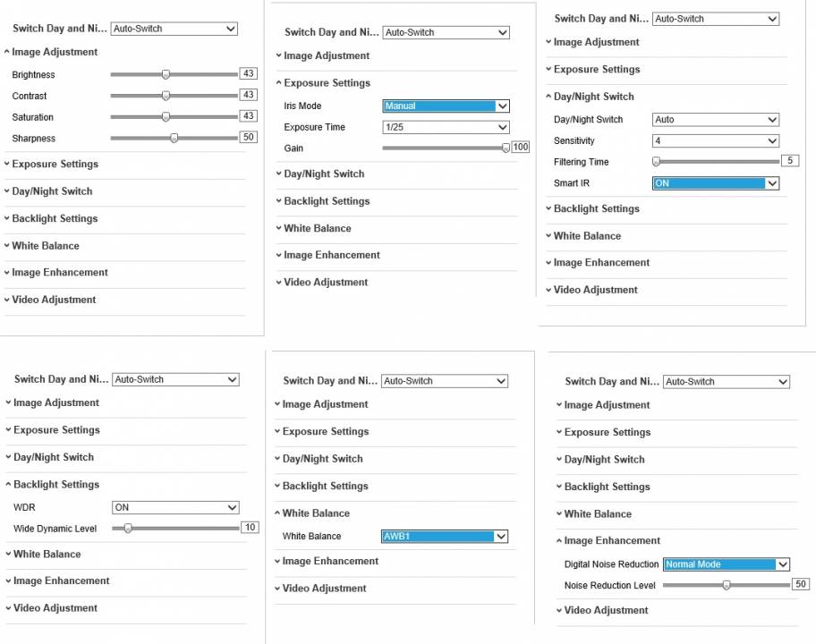Click the Gain slider handle at 100
Viewport: 816px width, 644px height.
click(506, 148)
